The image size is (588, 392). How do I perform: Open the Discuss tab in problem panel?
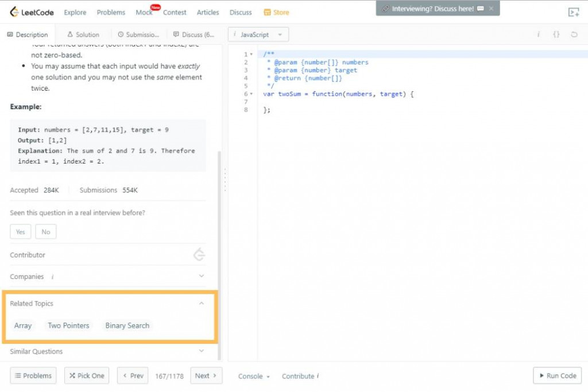click(194, 34)
